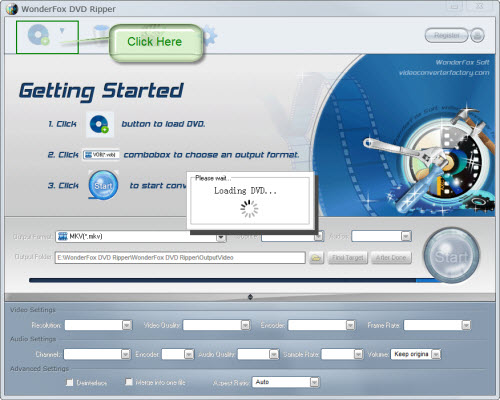Click the disc icon in step one
Screen dimensions: 500x400
coord(100,124)
